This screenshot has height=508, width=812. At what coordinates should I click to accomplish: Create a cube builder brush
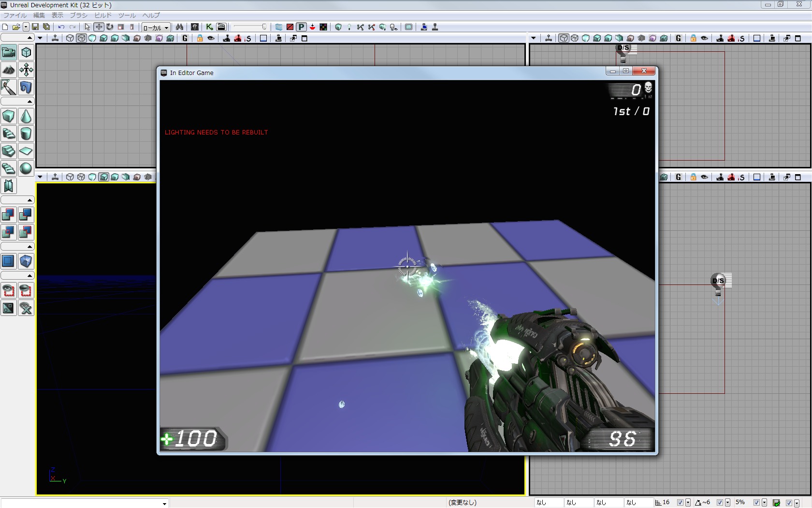pos(9,116)
